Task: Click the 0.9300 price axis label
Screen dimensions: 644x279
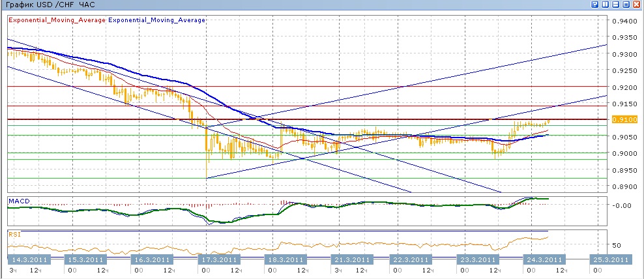Action: pos(624,54)
